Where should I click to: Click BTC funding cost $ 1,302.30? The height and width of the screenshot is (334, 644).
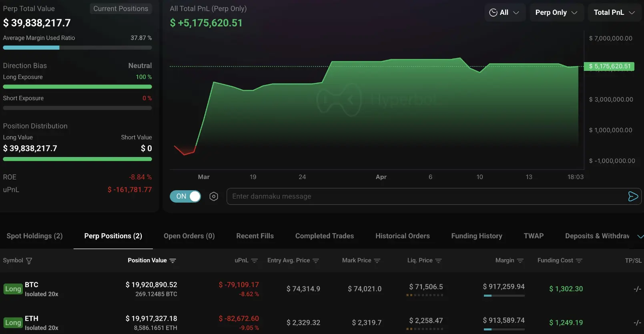(566, 289)
